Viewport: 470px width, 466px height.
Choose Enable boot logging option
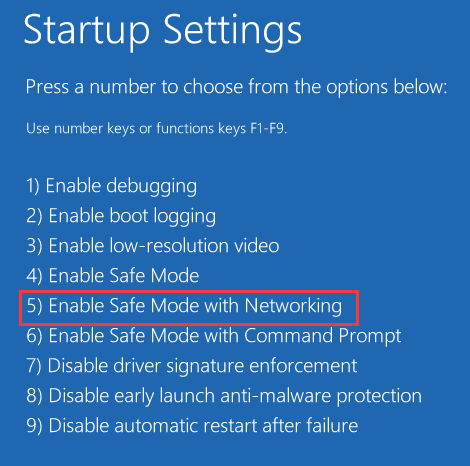[121, 216]
